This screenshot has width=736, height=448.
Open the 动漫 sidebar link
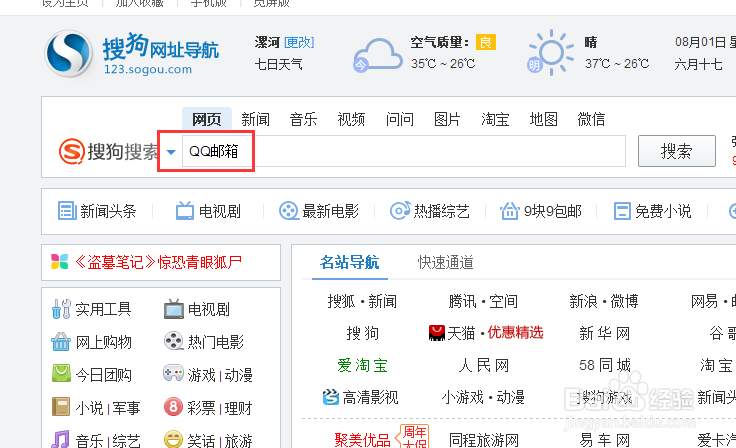[x=238, y=375]
